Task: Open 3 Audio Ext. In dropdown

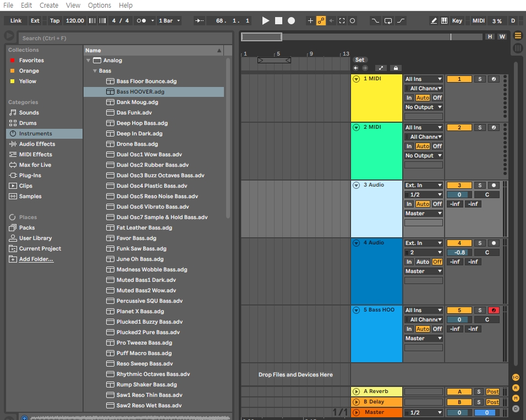Action: point(423,186)
